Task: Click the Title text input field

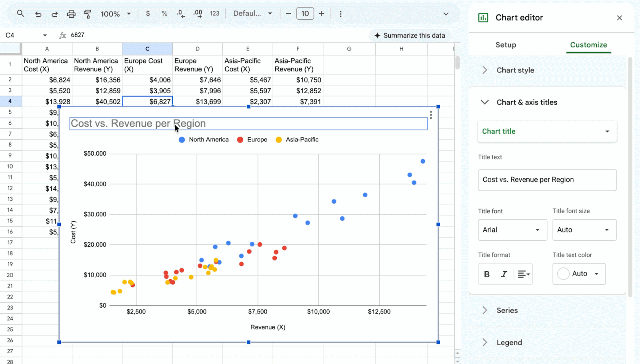Action: pyautogui.click(x=547, y=180)
